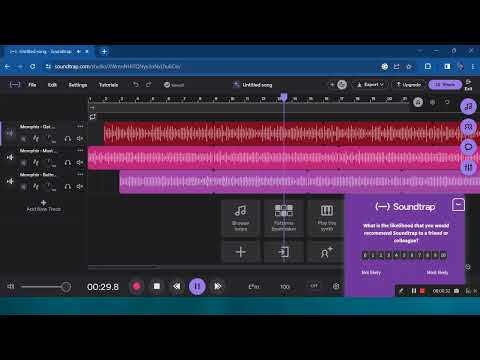480x360 pixels.
Task: Click the plus card in the empty track area
Action: pyautogui.click(x=241, y=252)
